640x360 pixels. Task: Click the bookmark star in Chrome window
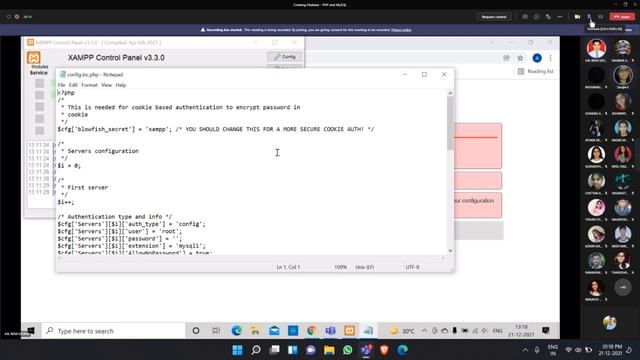pyautogui.click(x=520, y=58)
